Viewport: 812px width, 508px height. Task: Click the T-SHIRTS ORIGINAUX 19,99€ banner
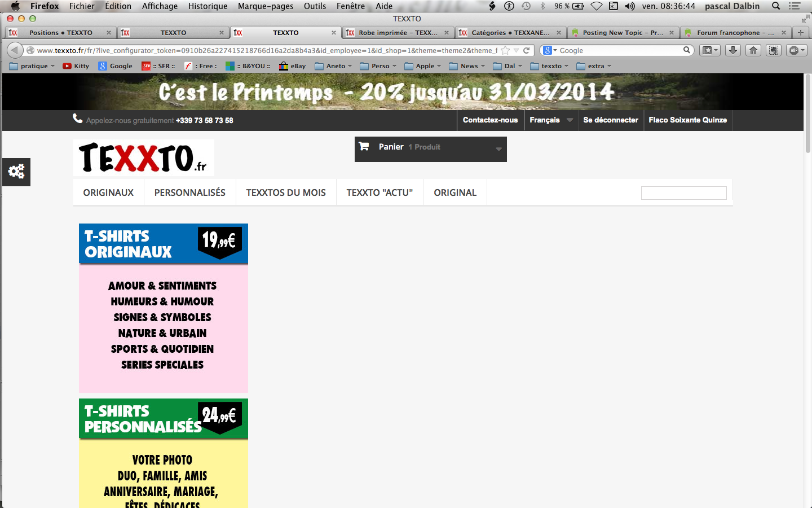[x=164, y=244]
